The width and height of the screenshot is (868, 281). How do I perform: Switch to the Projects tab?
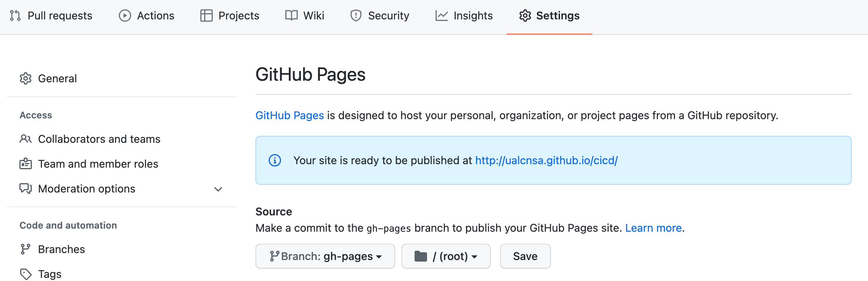229,16
